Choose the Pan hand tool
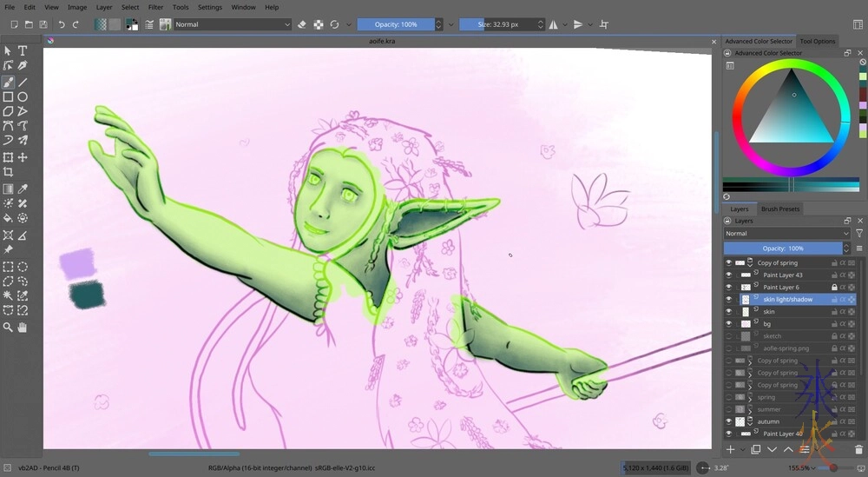 pyautogui.click(x=23, y=328)
